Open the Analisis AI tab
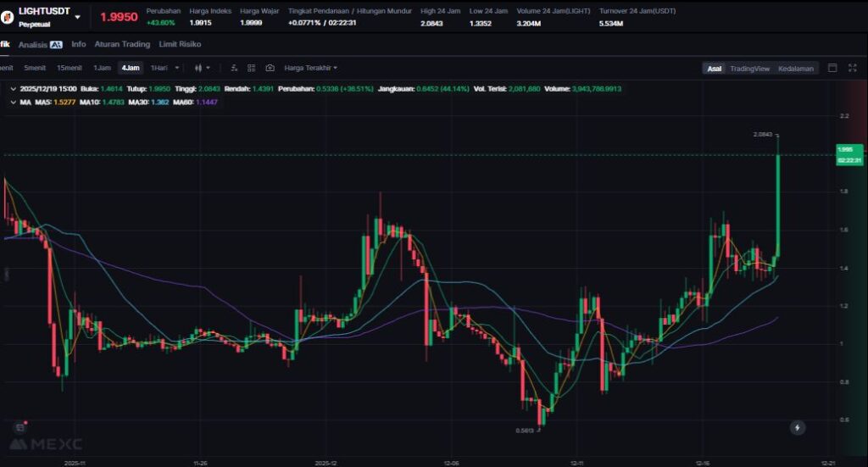 41,44
